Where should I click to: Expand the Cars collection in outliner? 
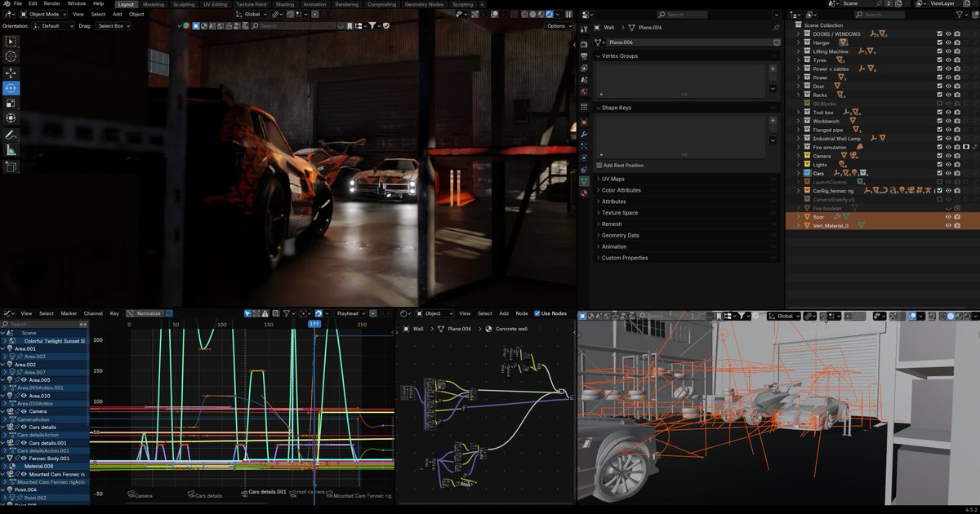(x=799, y=174)
